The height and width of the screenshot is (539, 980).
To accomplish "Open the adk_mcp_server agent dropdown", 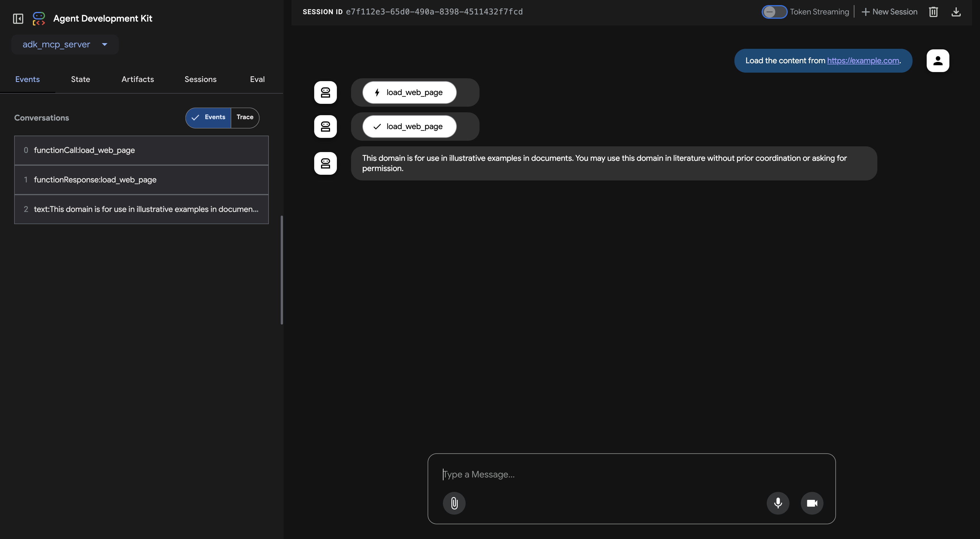I will pos(65,45).
